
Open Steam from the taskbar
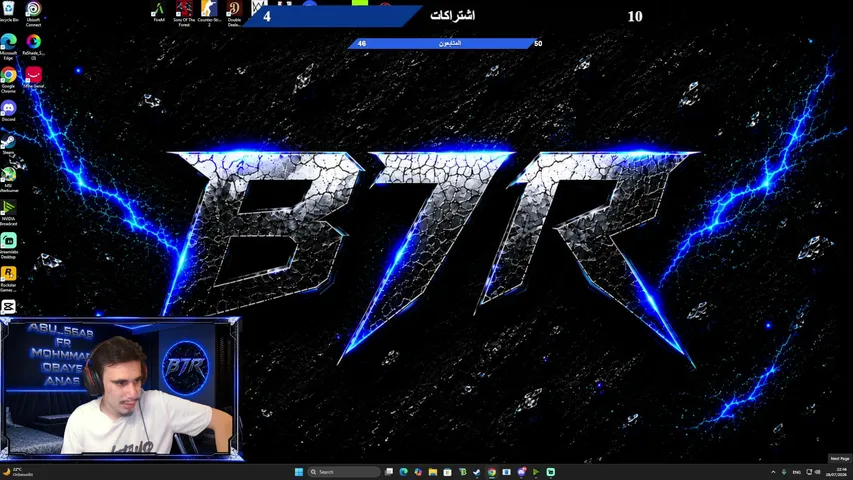pos(477,472)
